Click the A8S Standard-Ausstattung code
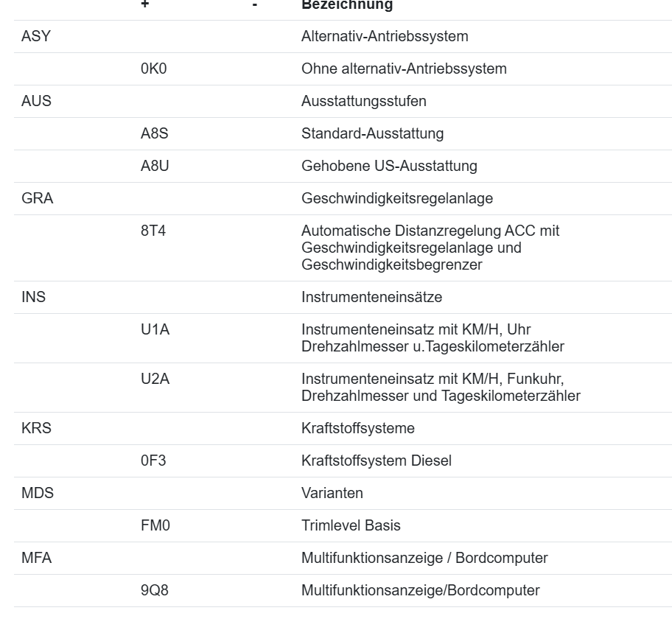 (154, 133)
